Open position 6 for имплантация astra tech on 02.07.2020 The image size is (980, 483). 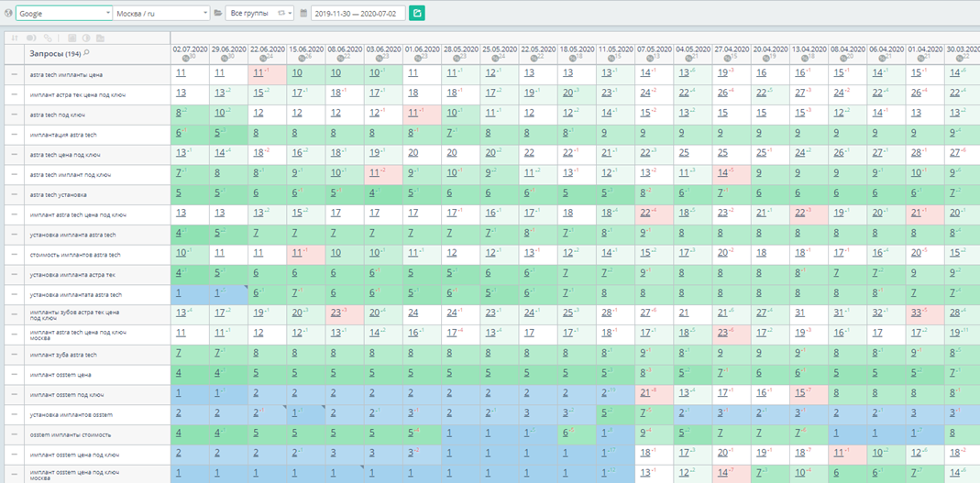pyautogui.click(x=179, y=133)
